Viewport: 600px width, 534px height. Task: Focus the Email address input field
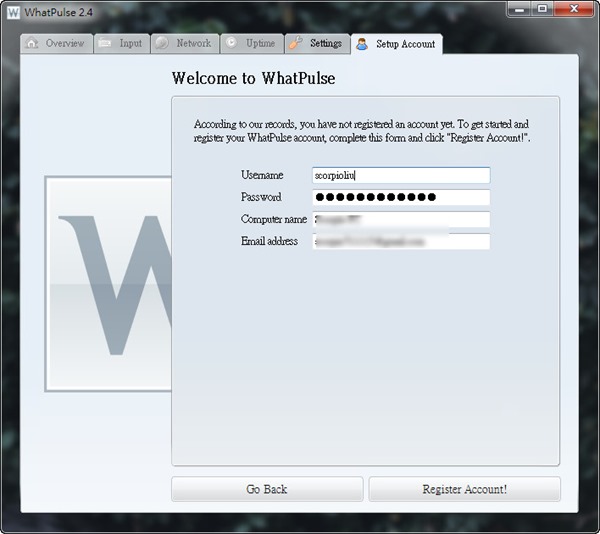401,241
